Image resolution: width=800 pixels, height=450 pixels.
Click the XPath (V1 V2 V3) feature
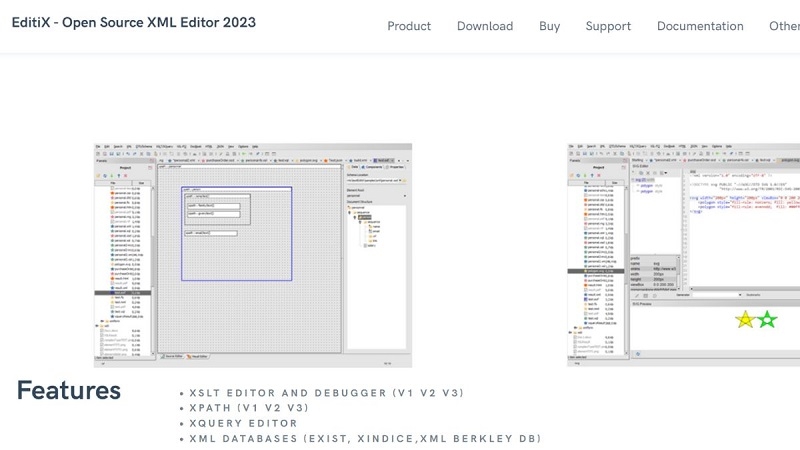point(249,408)
